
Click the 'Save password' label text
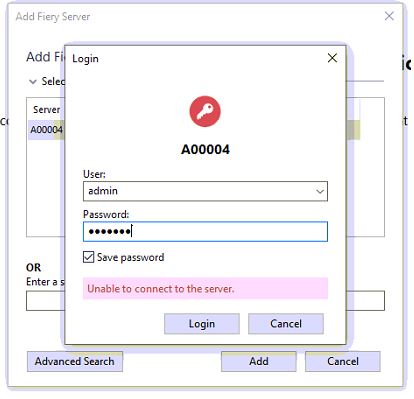pyautogui.click(x=131, y=257)
